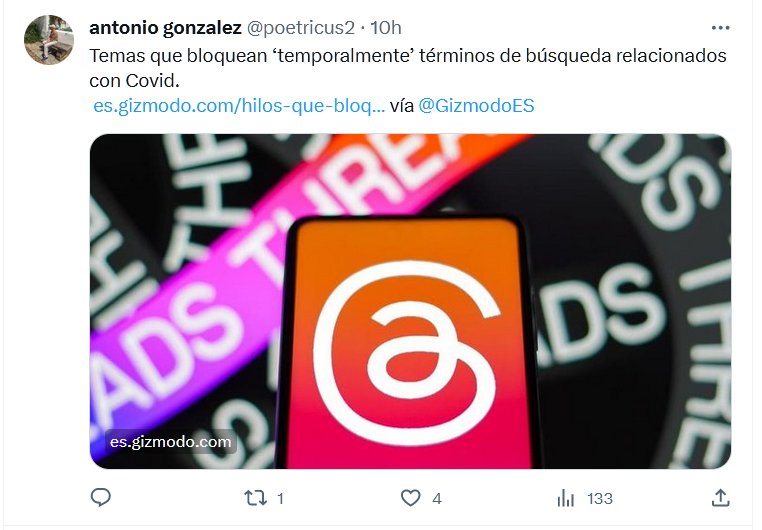Repost using the retweet arrows icon
The width and height of the screenshot is (762, 530).
(255, 498)
